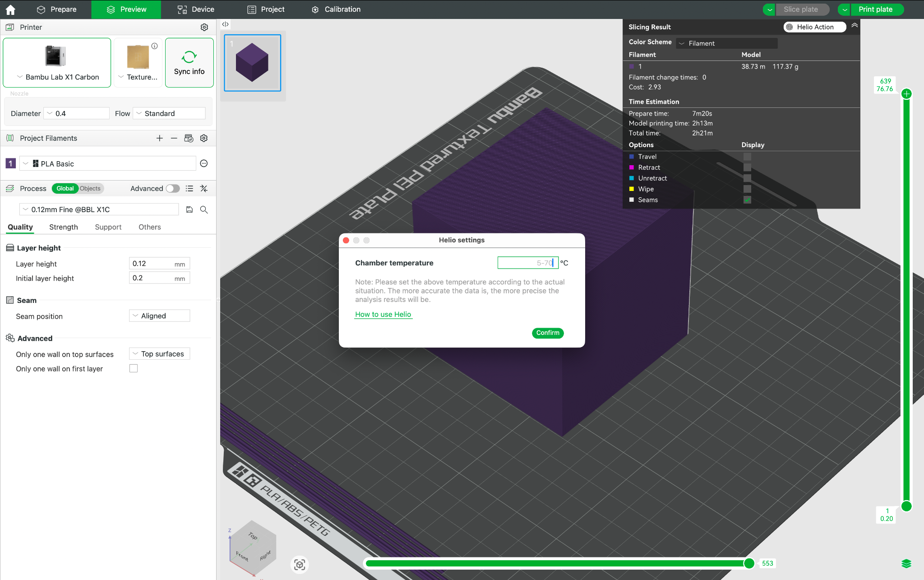Screen dimensions: 924x580
Task: Click the Print plate button
Action: point(876,9)
